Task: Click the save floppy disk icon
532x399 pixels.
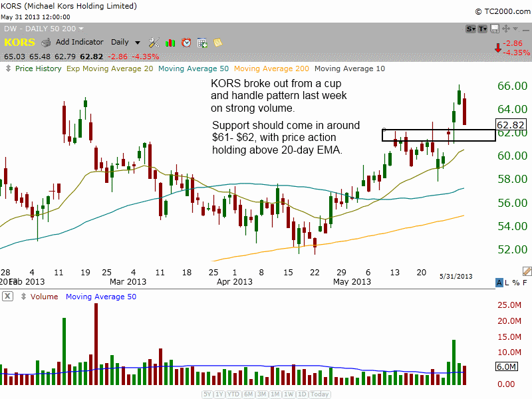Action: 494,29
